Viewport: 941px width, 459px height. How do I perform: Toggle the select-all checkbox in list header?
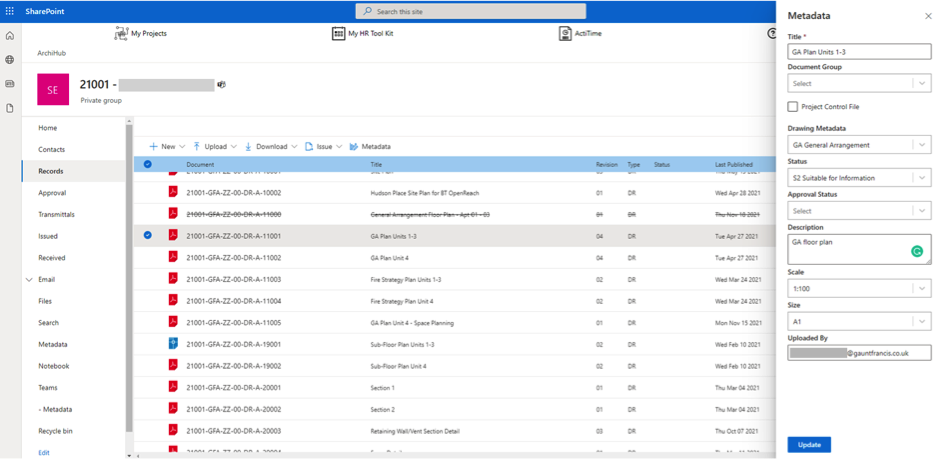pyautogui.click(x=148, y=164)
